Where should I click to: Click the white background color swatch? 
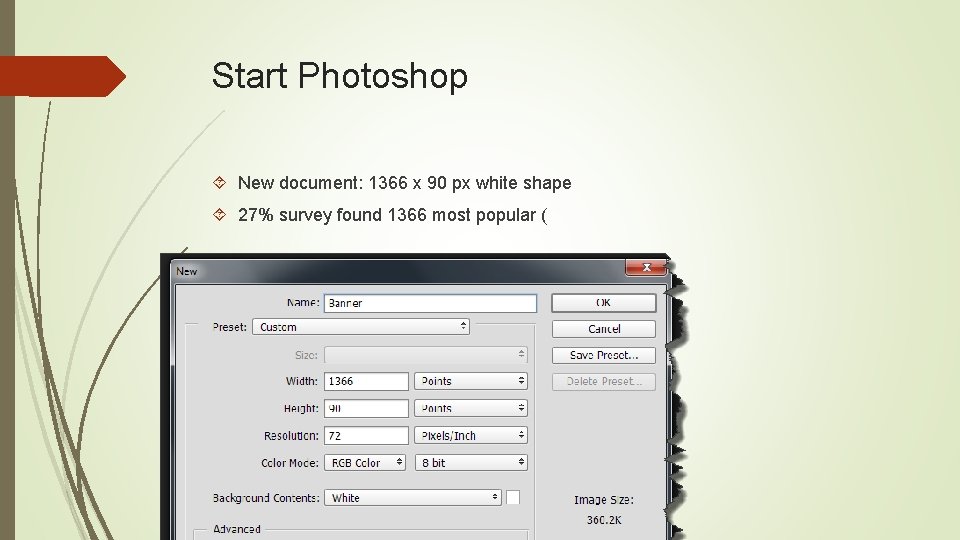point(513,498)
